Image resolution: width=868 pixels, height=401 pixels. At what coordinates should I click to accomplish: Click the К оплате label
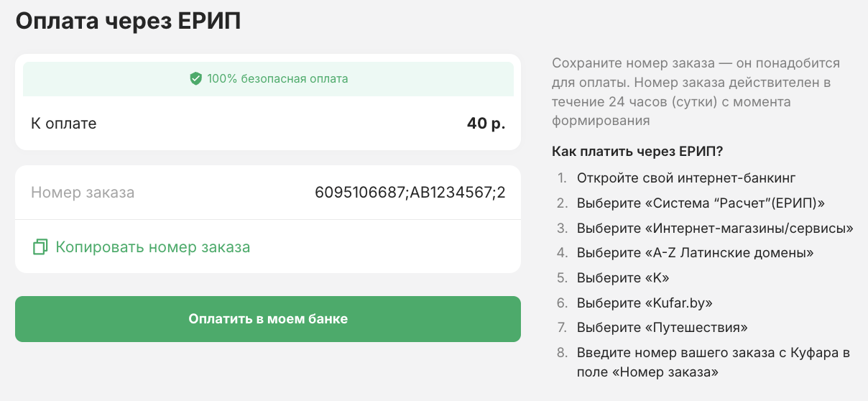[x=64, y=124]
